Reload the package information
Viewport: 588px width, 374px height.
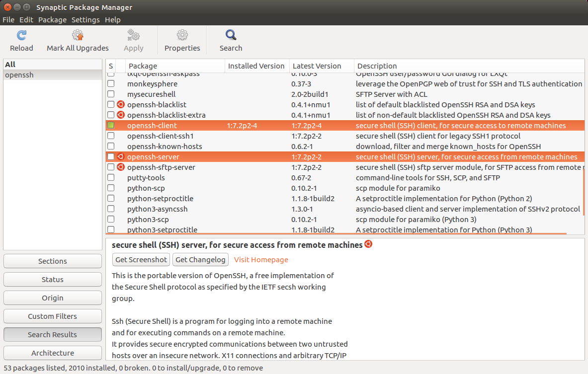point(21,40)
